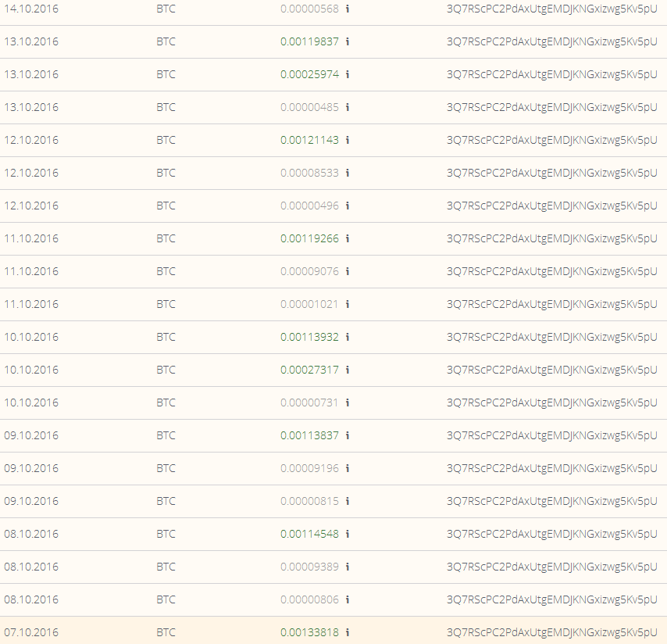Click BTC in the 14.10.2016 row
The image size is (667, 644).
click(166, 9)
